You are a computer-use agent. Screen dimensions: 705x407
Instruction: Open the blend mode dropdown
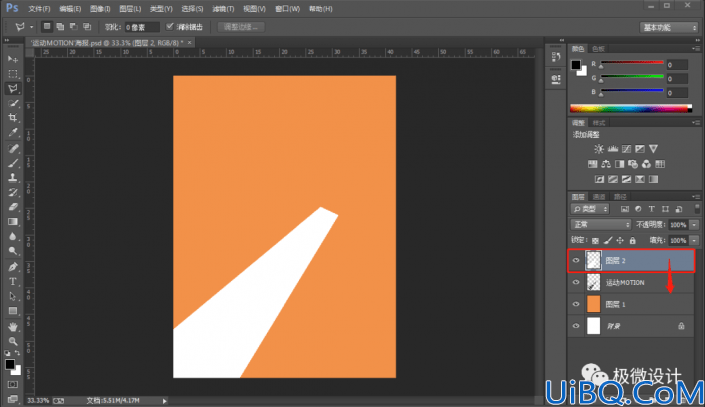[601, 224]
